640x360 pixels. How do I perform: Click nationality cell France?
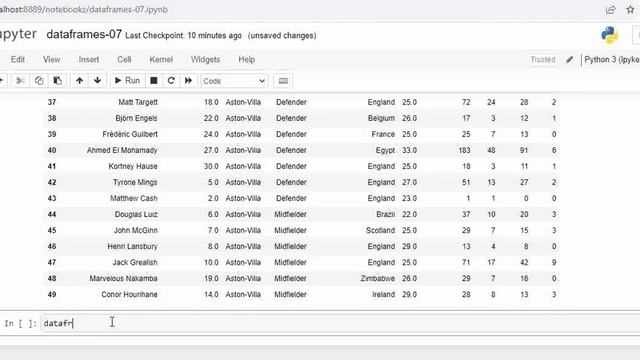[x=383, y=134]
